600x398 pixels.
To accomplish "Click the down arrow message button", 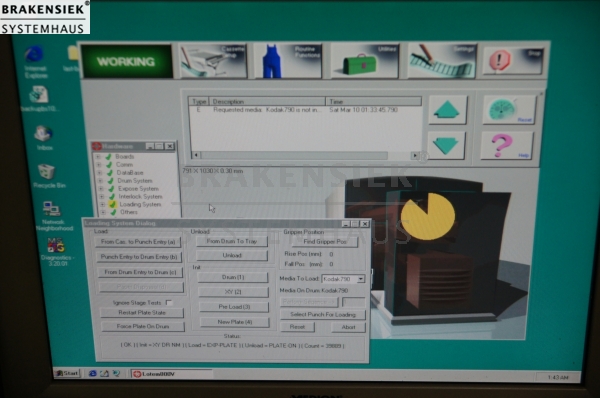I will click(446, 145).
